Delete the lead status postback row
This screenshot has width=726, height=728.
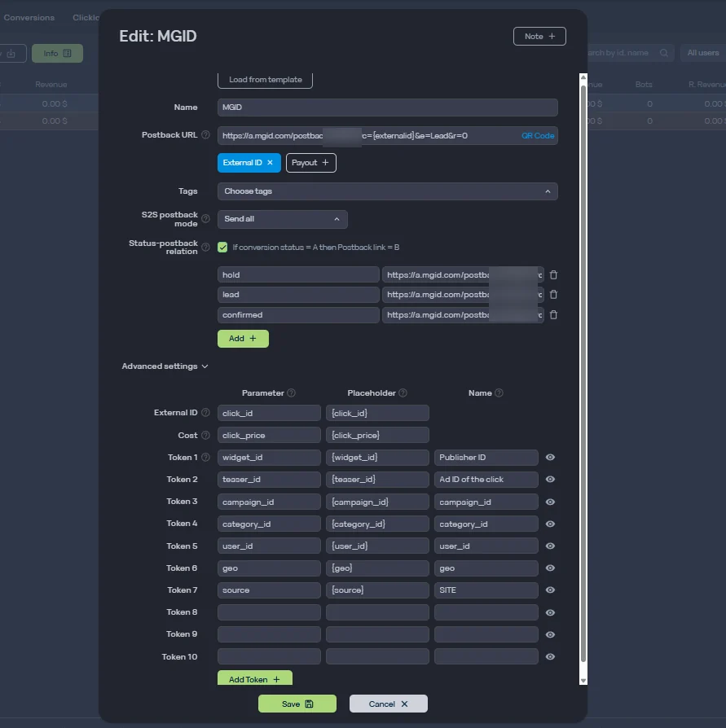click(553, 294)
